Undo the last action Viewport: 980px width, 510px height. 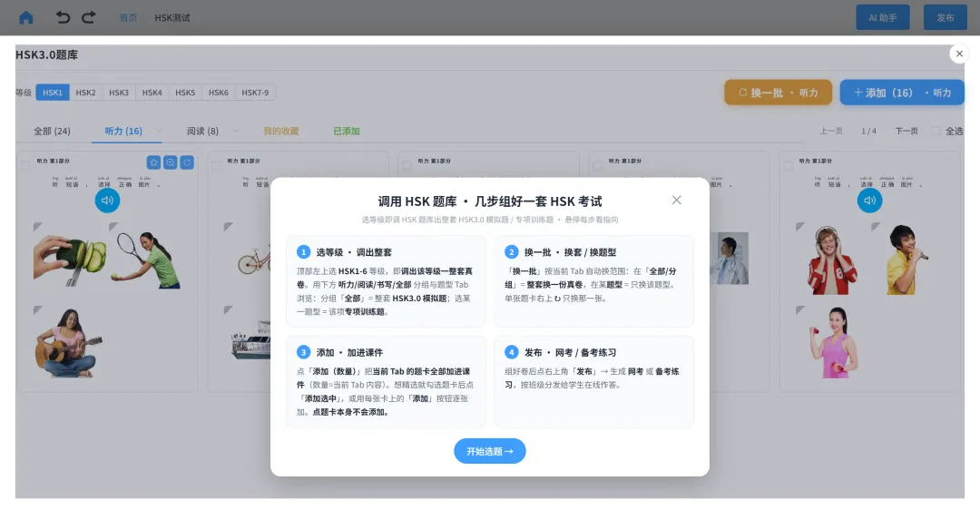point(63,17)
